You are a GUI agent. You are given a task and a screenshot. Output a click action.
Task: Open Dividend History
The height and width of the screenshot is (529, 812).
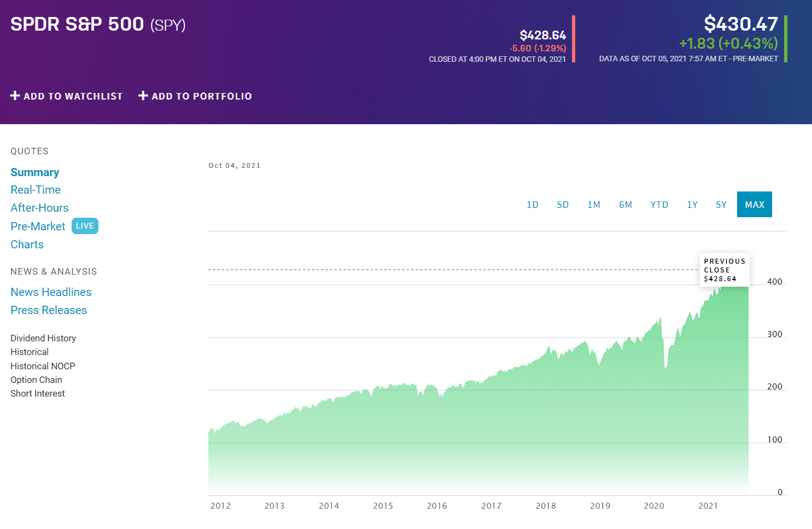43,338
